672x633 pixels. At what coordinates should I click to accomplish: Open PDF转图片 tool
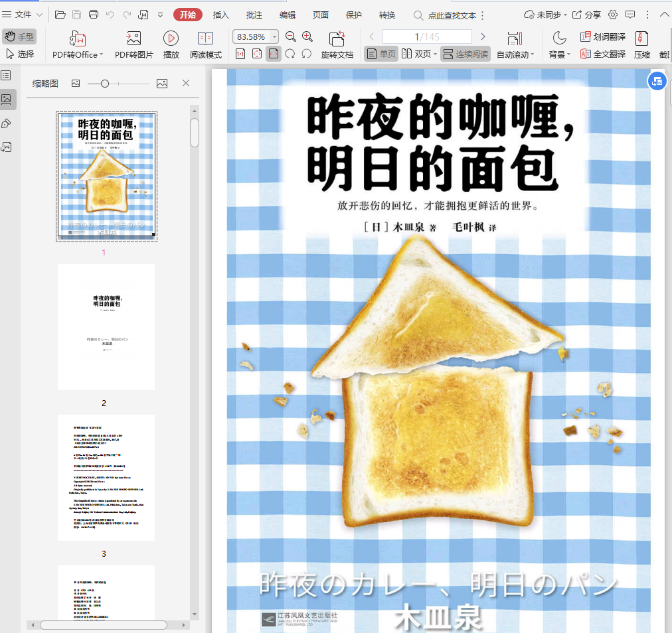coord(133,44)
